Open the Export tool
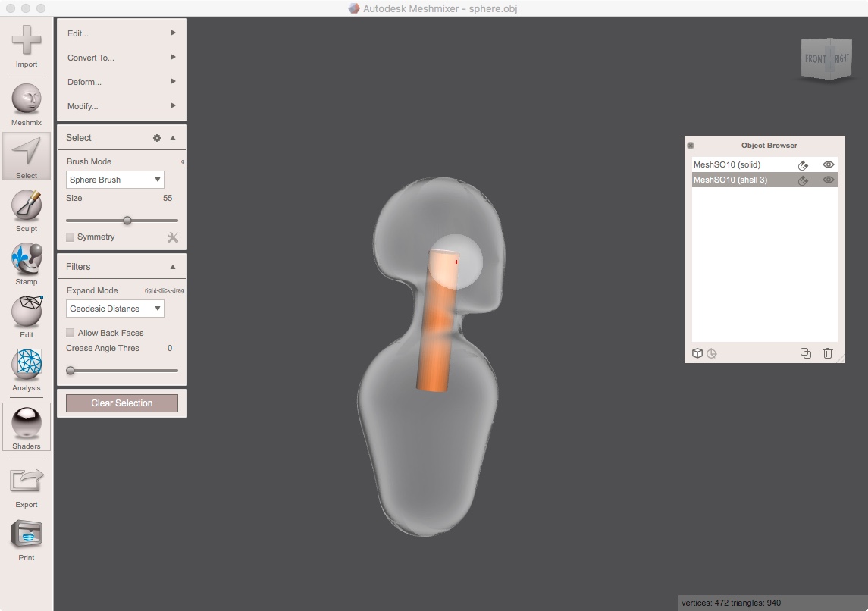Image resolution: width=868 pixels, height=611 pixels. (27, 487)
